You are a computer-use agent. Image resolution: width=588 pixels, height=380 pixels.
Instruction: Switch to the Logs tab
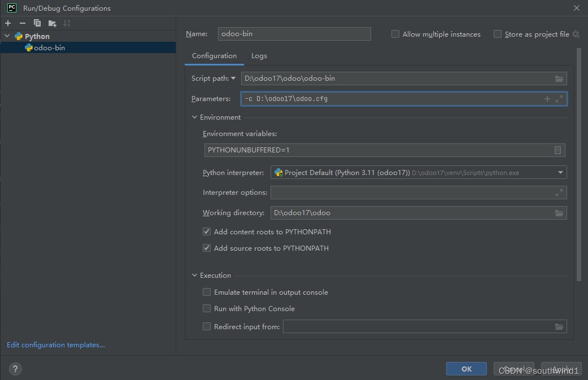tap(259, 56)
